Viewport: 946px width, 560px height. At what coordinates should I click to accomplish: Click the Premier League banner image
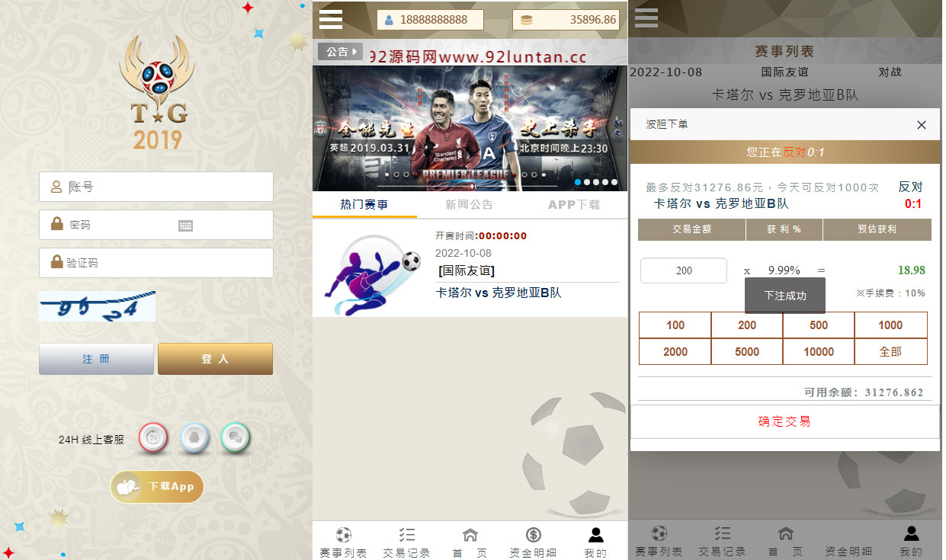(x=470, y=128)
